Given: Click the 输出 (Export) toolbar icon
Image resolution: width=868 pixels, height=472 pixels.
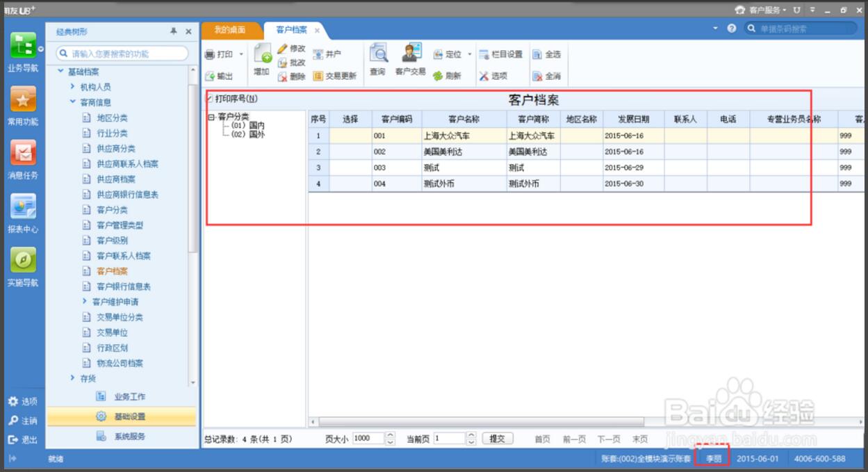Looking at the screenshot, I should (211, 76).
